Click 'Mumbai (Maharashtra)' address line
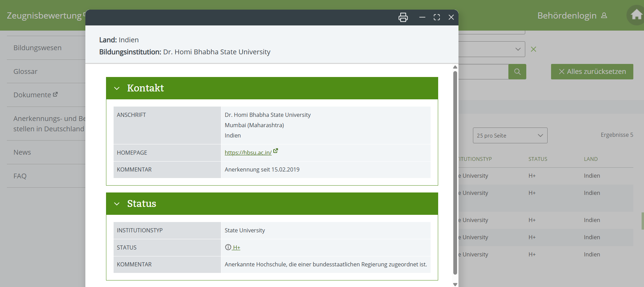Viewport: 644px width, 287px height. click(x=254, y=125)
